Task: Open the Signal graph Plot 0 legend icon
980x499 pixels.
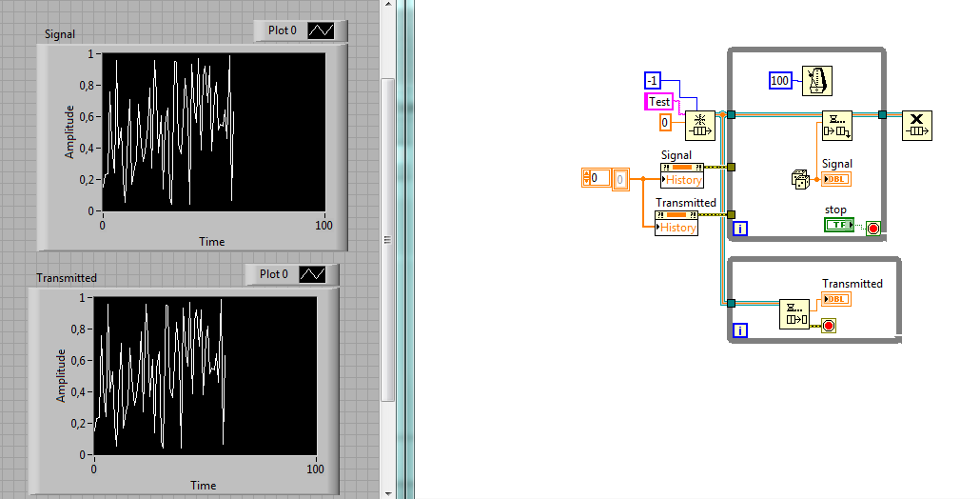Action: [x=321, y=30]
